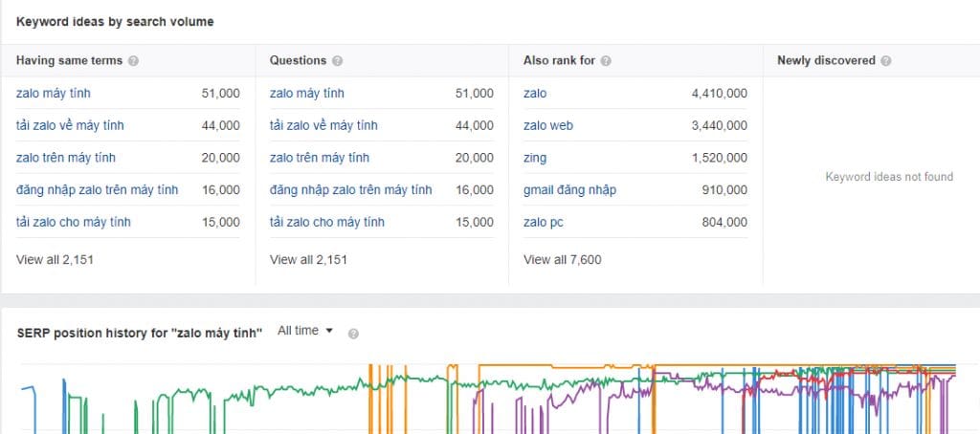
Task: Open the 'gmail đăng nhập' keyword
Action: (x=569, y=190)
